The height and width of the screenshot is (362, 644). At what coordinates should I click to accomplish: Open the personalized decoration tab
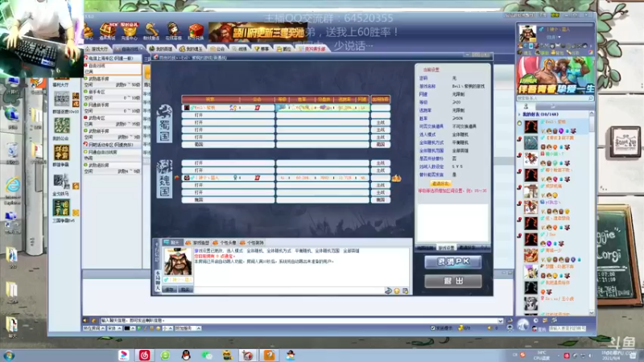tap(252, 243)
